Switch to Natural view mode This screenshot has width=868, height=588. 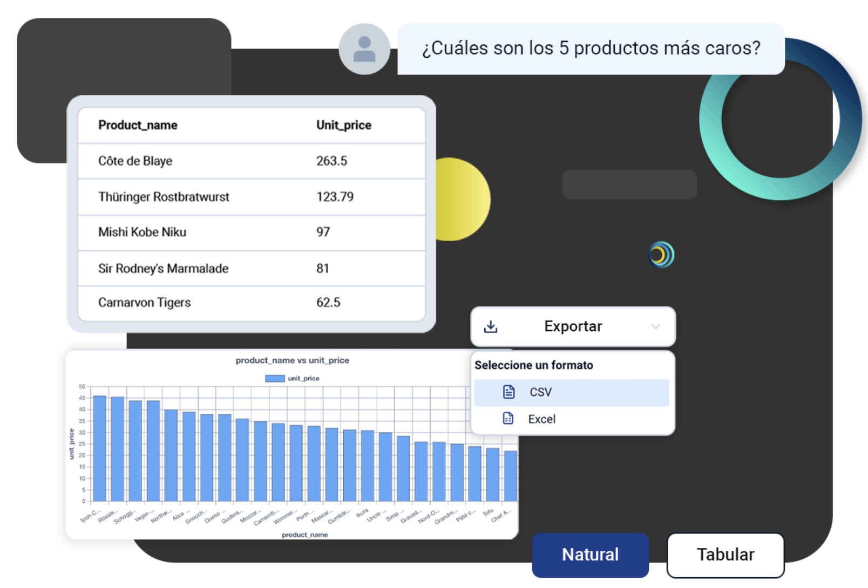coord(589,555)
